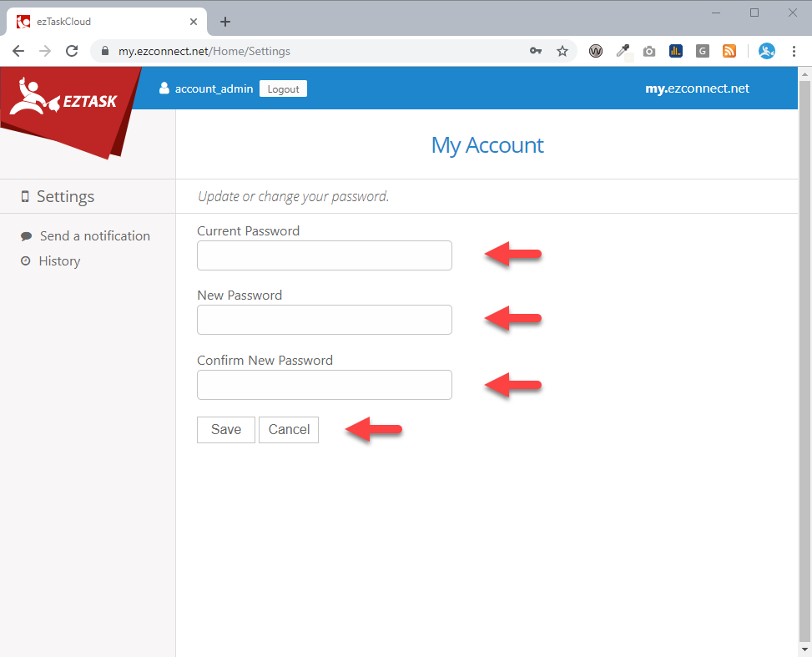This screenshot has width=812, height=657.
Task: Click the my.ezconnect.net header link
Action: [697, 88]
